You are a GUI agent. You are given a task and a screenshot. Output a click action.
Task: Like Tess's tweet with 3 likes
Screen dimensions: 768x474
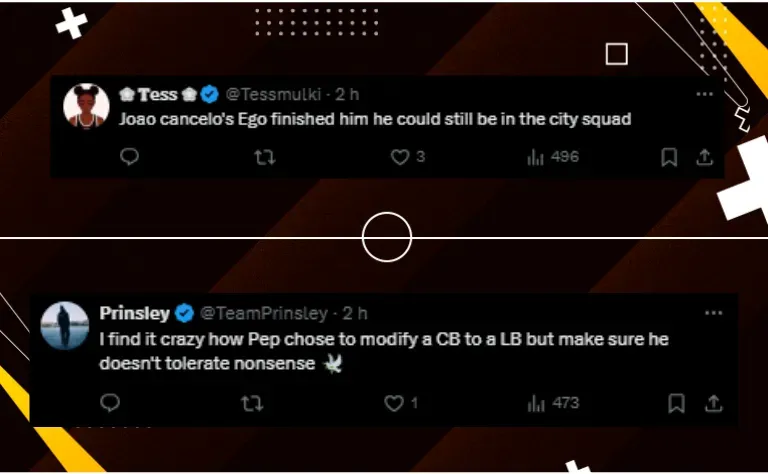[x=400, y=157]
